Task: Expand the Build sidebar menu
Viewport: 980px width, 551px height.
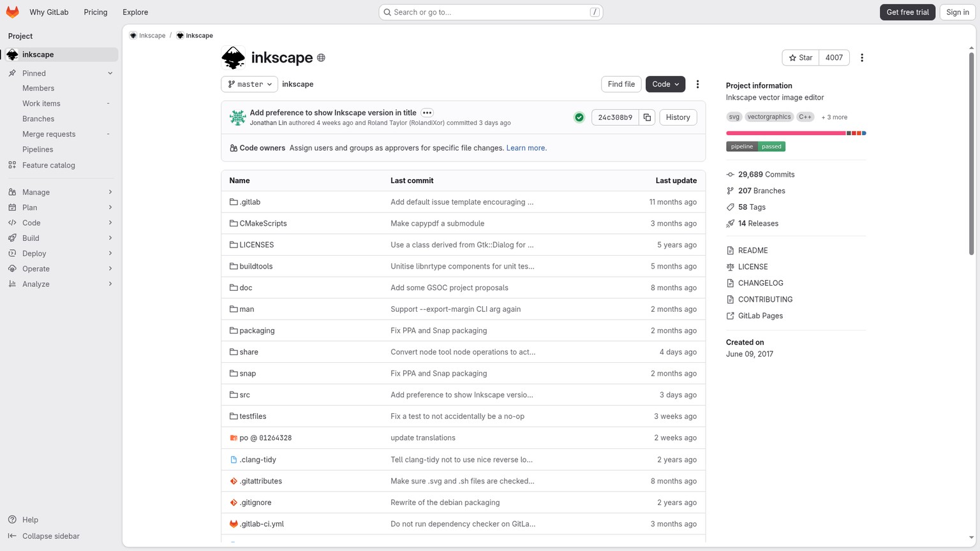Action: tap(60, 238)
